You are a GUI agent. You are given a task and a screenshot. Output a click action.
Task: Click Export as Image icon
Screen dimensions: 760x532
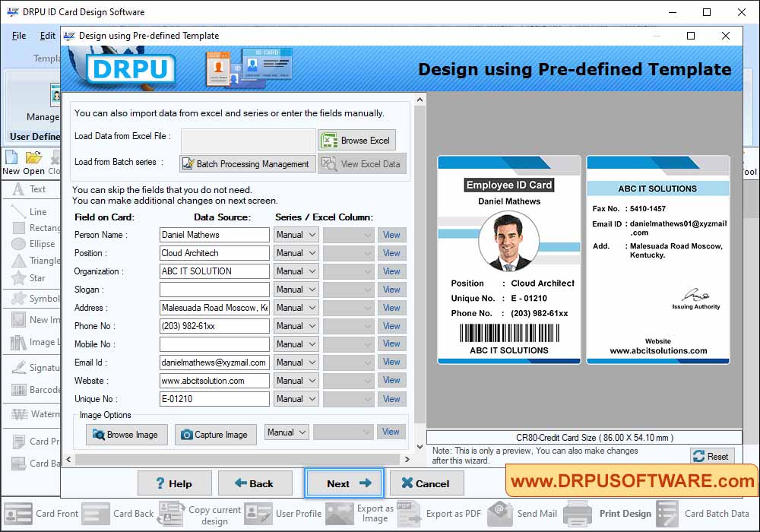coord(359,514)
